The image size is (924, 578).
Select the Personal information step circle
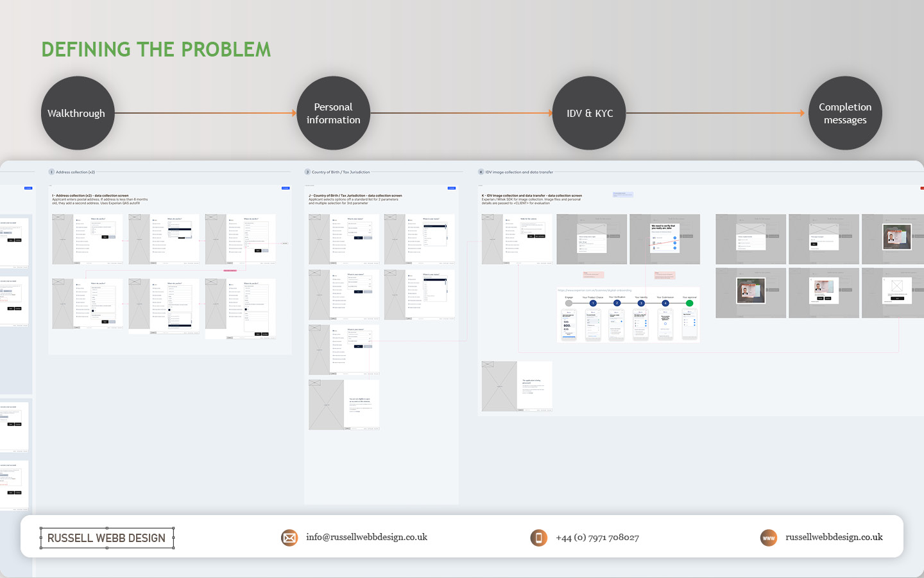pyautogui.click(x=333, y=113)
